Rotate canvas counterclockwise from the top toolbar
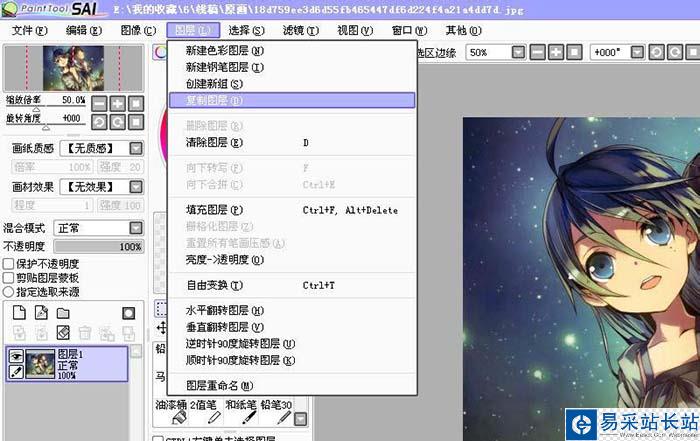 point(656,53)
